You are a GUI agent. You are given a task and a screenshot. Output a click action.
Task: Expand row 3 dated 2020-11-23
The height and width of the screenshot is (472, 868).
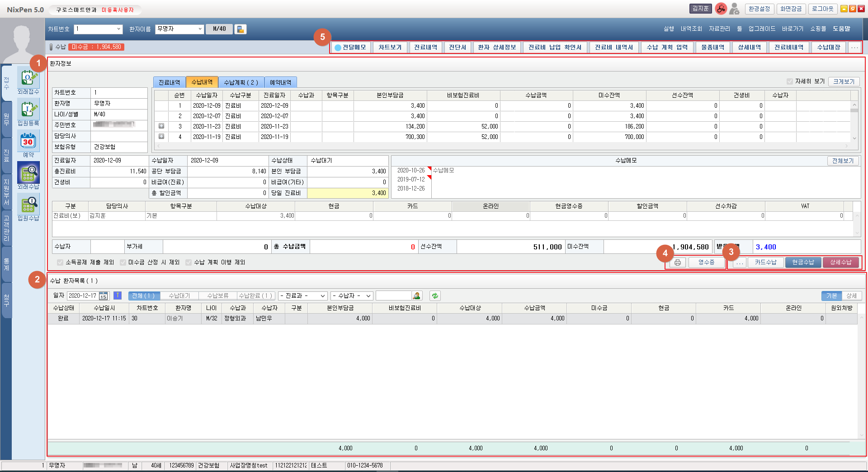point(161,126)
